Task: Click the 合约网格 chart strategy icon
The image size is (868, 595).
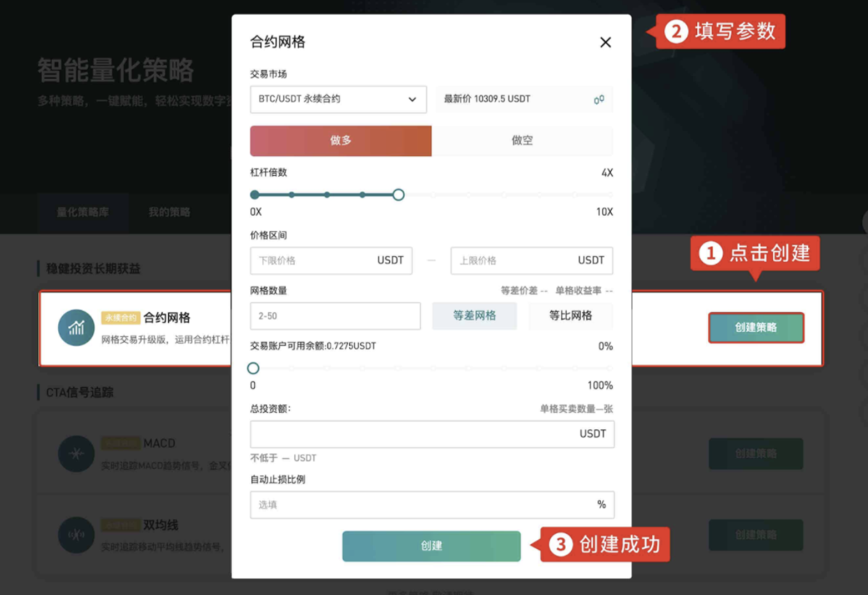Action: coord(76,328)
